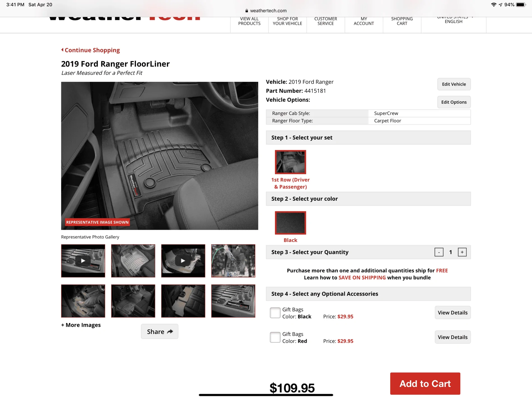Click the Share button label
The width and height of the screenshot is (532, 399).
156,332
